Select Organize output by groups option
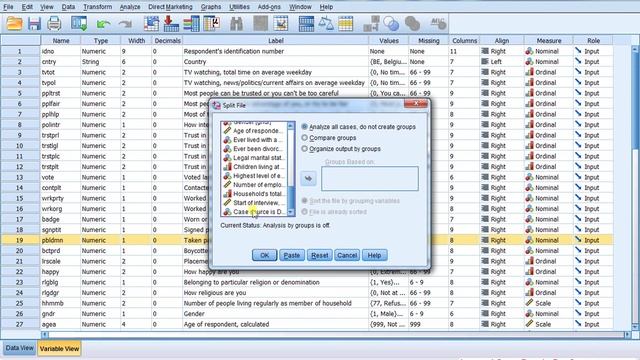 pos(341,149)
